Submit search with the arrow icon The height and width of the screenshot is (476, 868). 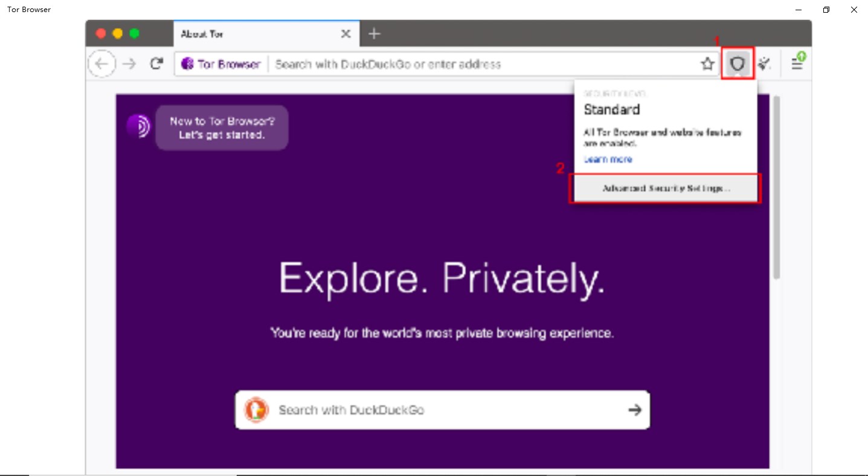634,410
